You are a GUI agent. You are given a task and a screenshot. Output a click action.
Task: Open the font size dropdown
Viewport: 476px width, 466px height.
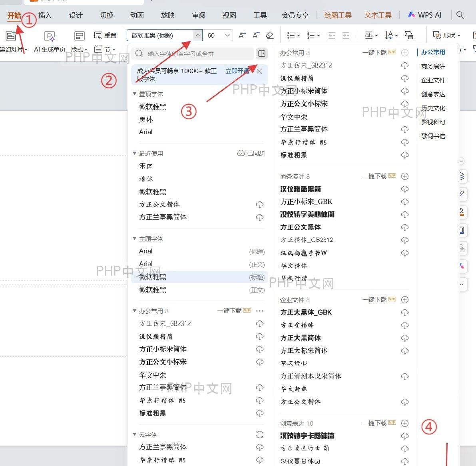pyautogui.click(x=227, y=35)
